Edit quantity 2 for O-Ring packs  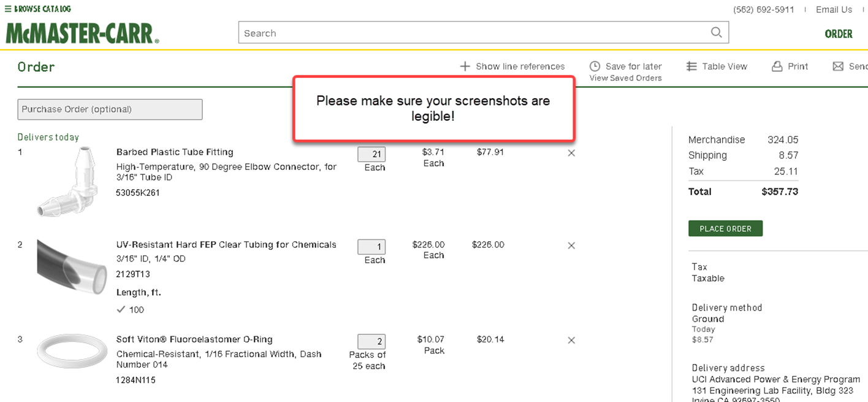(371, 341)
